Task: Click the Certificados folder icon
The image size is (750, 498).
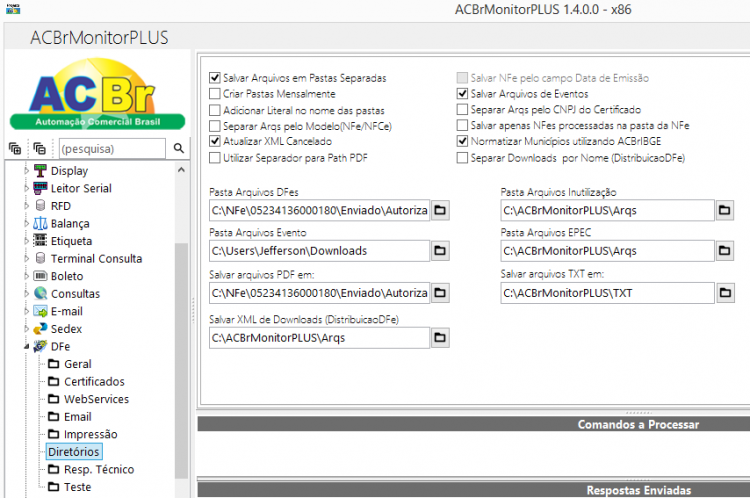Action: 54,381
